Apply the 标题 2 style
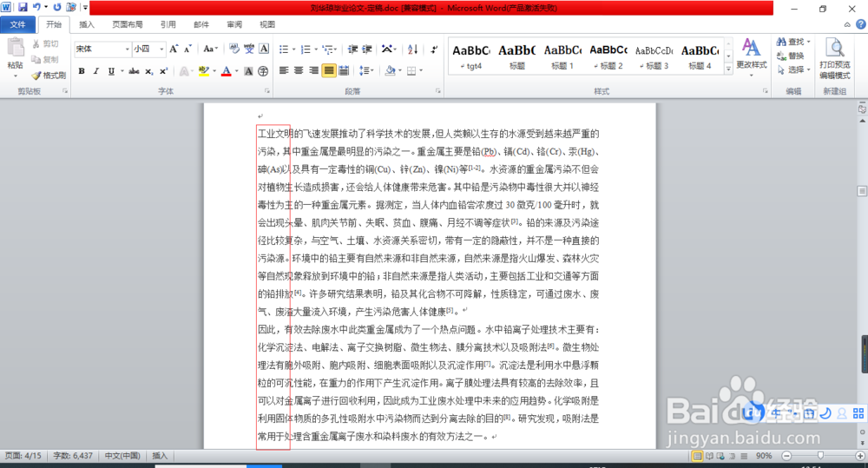 [608, 56]
